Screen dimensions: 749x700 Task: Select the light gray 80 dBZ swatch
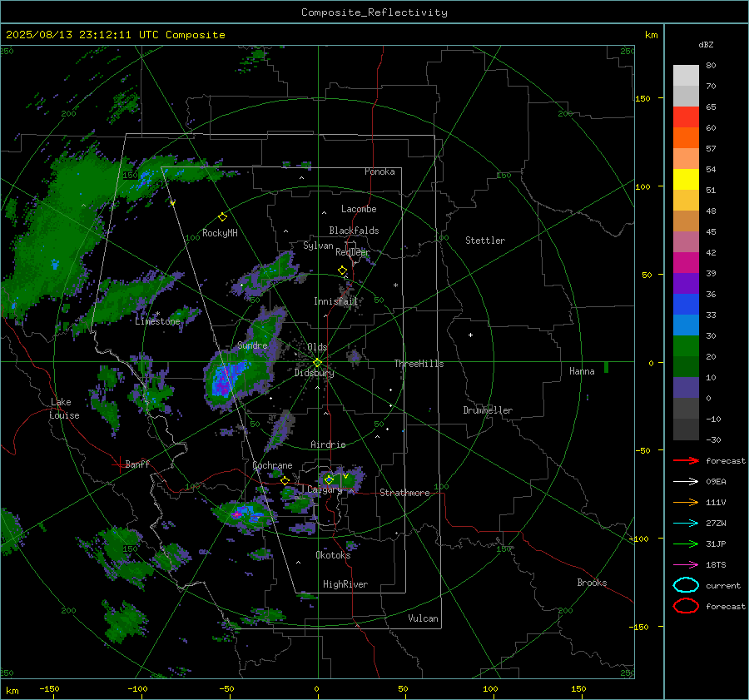[x=686, y=75]
